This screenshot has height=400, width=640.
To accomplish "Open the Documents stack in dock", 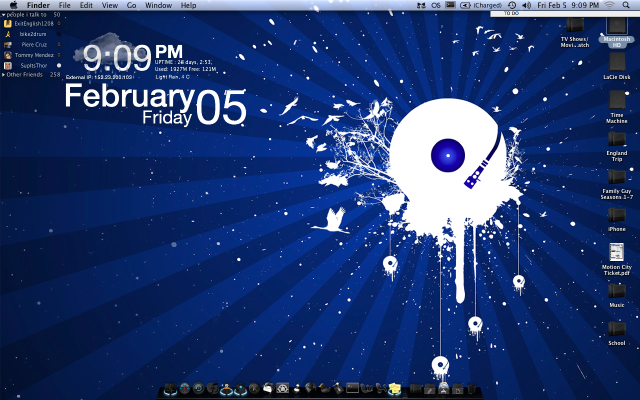I will 458,389.
